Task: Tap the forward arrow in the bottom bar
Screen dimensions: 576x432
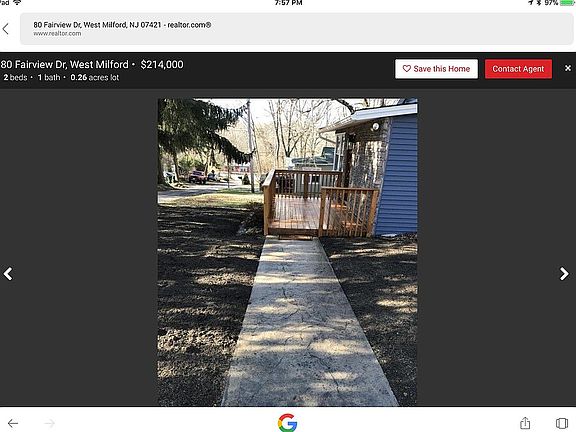Action: coord(50,423)
